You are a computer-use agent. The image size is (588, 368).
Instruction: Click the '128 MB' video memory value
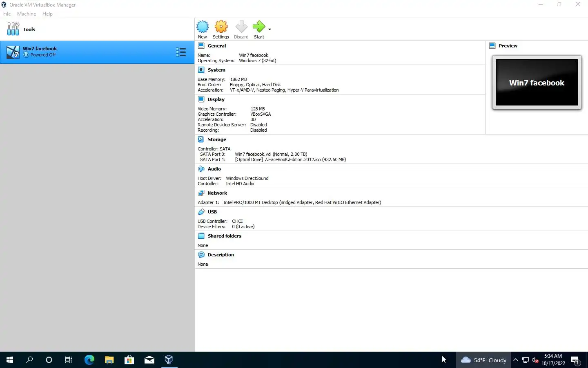(258, 109)
